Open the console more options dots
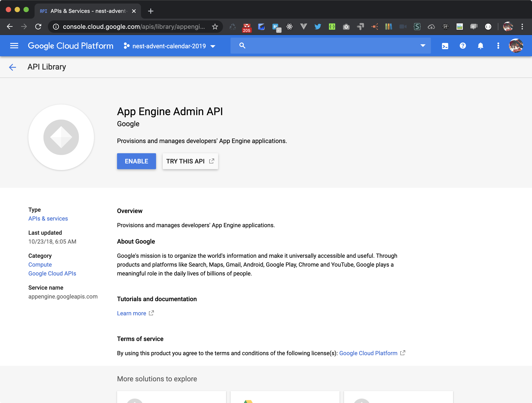The image size is (532, 403). coord(498,46)
